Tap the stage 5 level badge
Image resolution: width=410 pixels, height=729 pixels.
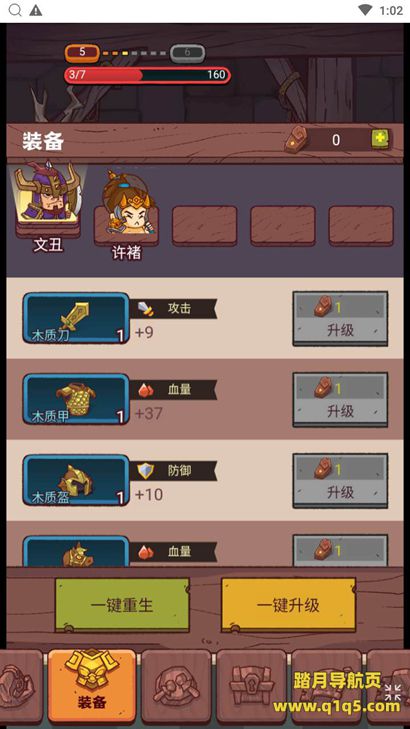click(82, 53)
